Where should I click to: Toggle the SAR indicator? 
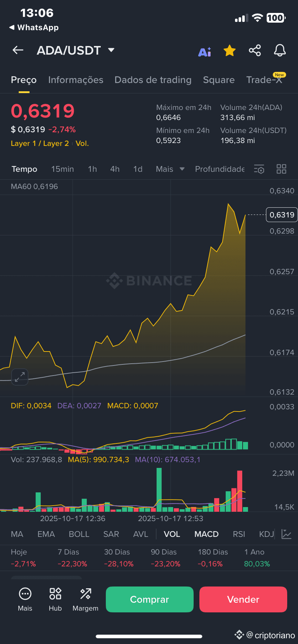[x=111, y=534]
